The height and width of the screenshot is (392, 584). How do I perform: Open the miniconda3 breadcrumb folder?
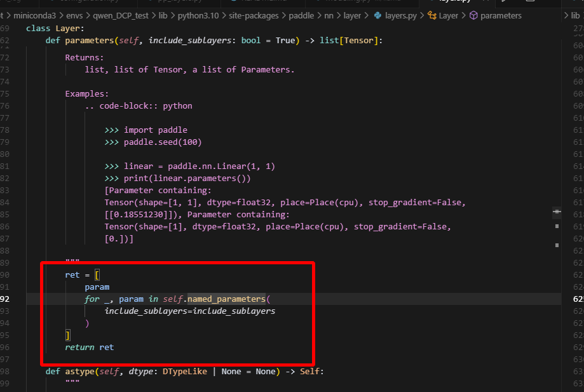(x=36, y=15)
